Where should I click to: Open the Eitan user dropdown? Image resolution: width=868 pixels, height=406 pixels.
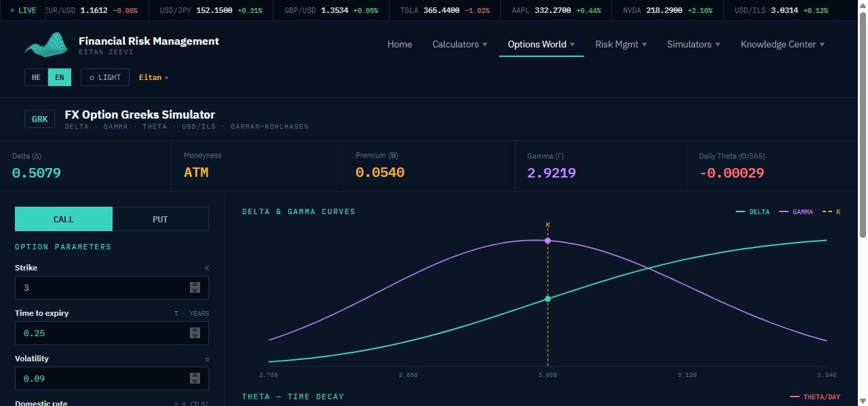(x=154, y=77)
